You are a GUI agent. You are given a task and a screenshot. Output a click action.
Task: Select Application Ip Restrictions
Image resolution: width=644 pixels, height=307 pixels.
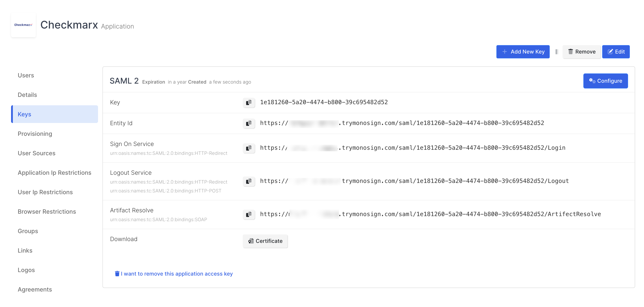pyautogui.click(x=54, y=173)
